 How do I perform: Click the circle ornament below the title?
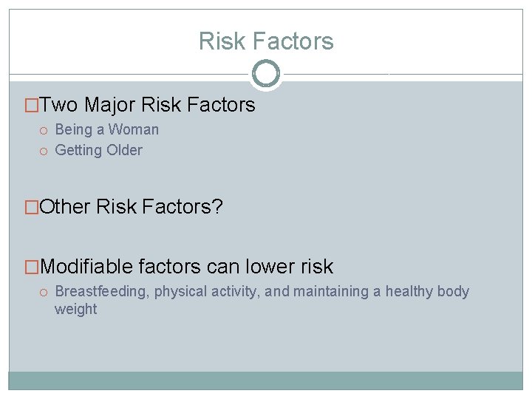tap(266, 74)
